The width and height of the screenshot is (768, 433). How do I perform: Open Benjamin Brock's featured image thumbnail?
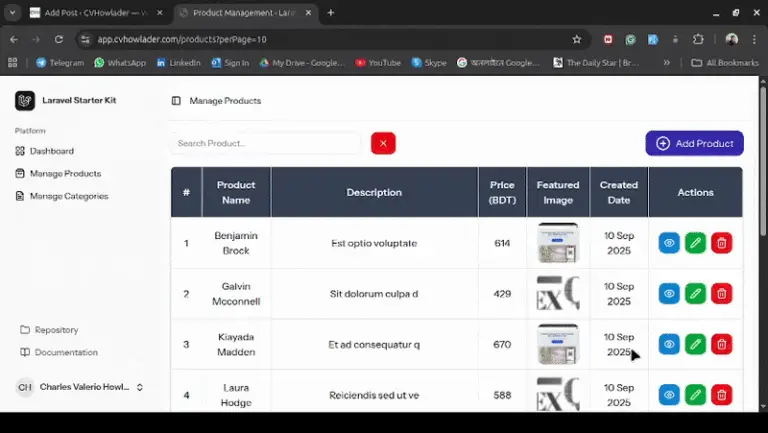pos(558,243)
